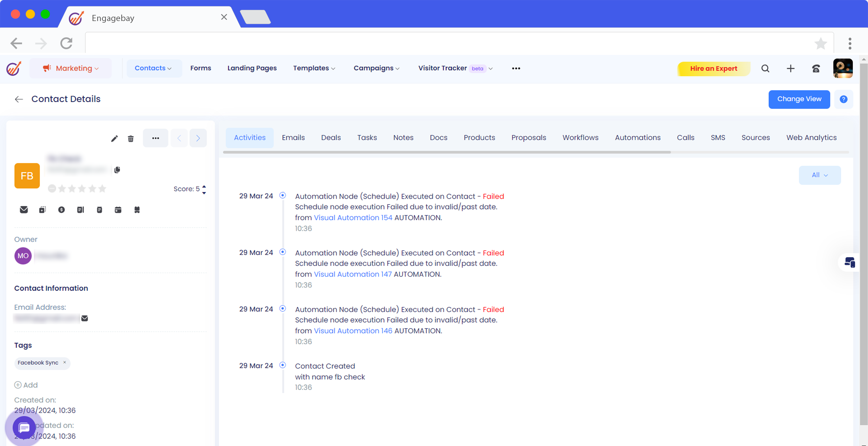Copy contact email with the copy icon
The height and width of the screenshot is (446, 868).
click(x=117, y=170)
